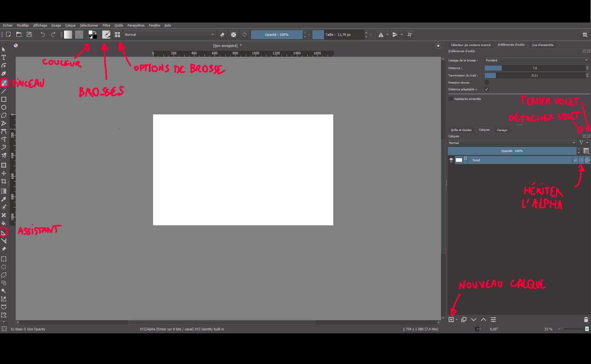Click the horizontal mirror tool icon
Screen dimensions: 591x364
[x=381, y=35]
